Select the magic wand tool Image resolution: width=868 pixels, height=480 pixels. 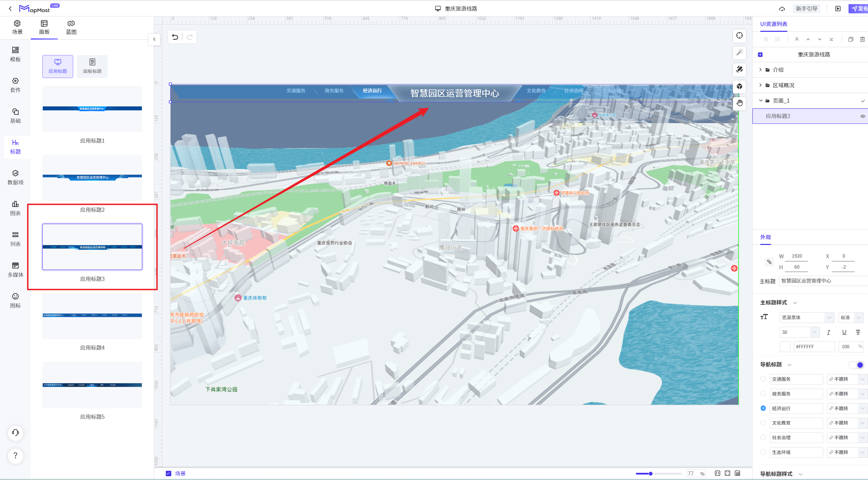(x=739, y=52)
